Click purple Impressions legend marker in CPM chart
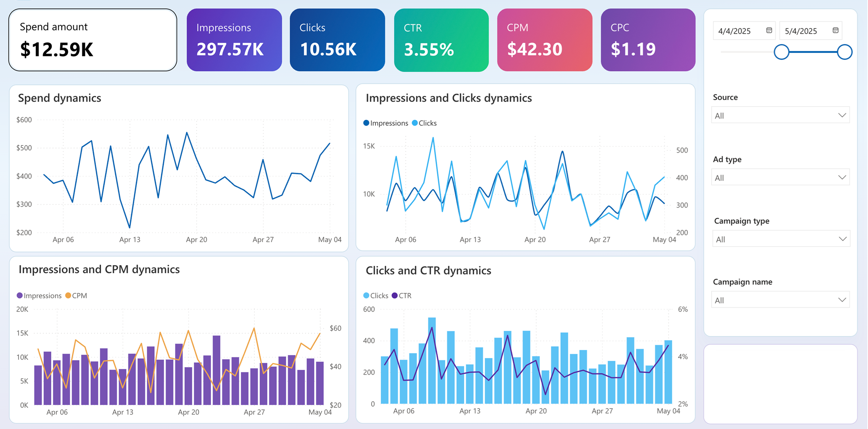Viewport: 868px width, 429px height. point(20,296)
